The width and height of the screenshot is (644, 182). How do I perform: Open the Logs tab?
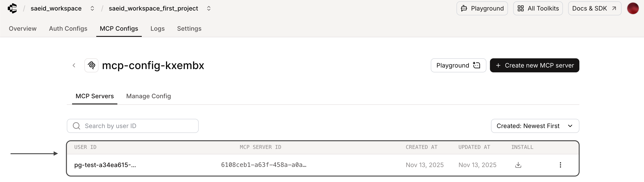click(x=158, y=29)
